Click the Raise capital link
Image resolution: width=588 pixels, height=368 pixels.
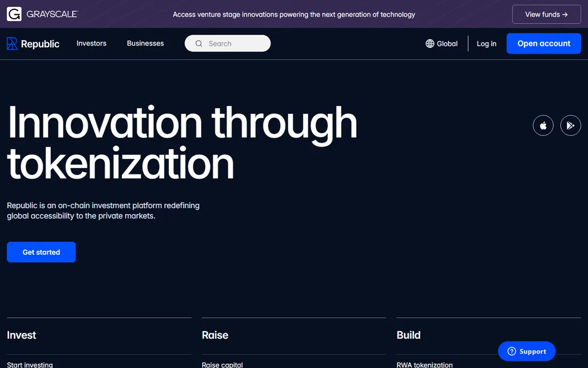(222, 365)
